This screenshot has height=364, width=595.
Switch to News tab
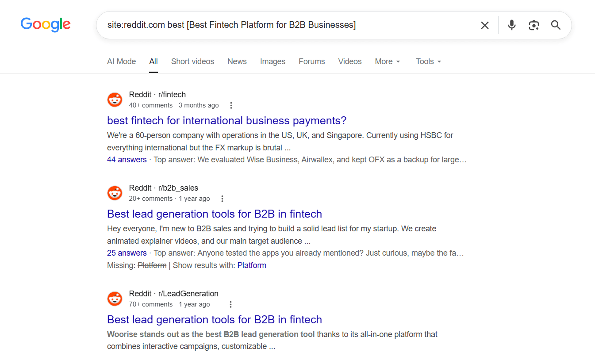237,61
